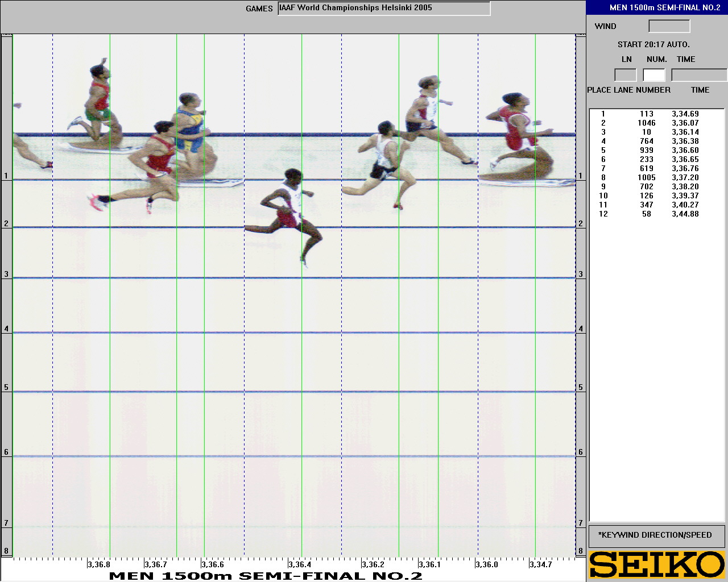Select the place 1 result, number 113

pos(647,114)
